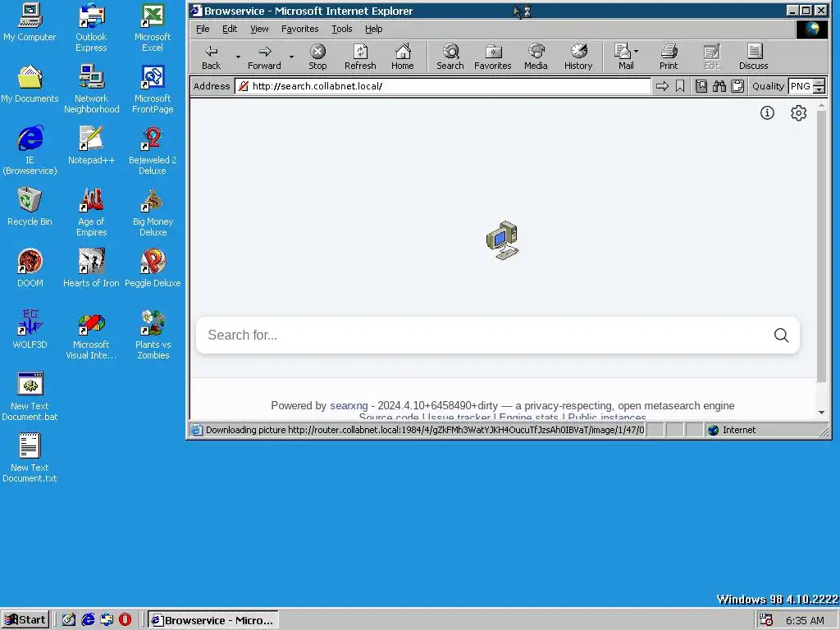Viewport: 840px width, 630px height.
Task: Click the page scrollbar up arrow
Action: [x=821, y=107]
